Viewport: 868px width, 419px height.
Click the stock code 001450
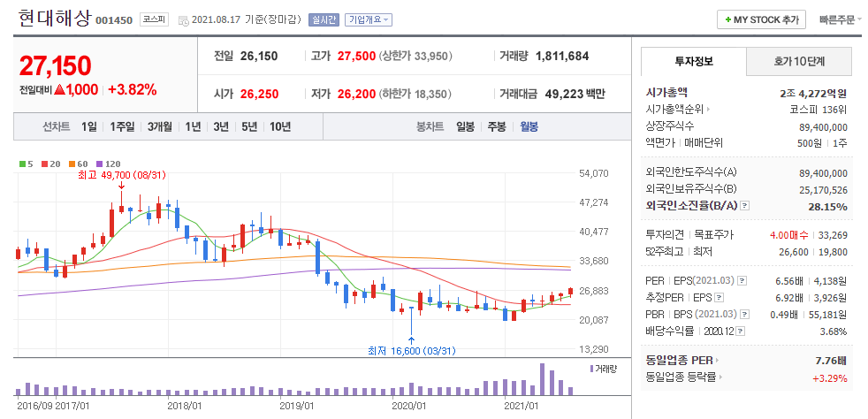click(x=114, y=20)
